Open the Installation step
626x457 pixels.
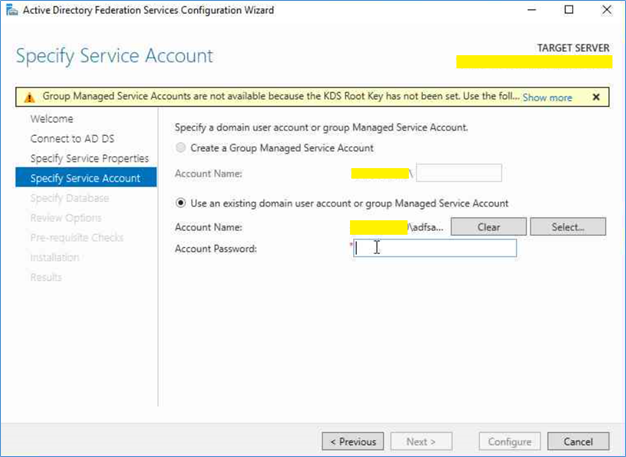coord(54,257)
